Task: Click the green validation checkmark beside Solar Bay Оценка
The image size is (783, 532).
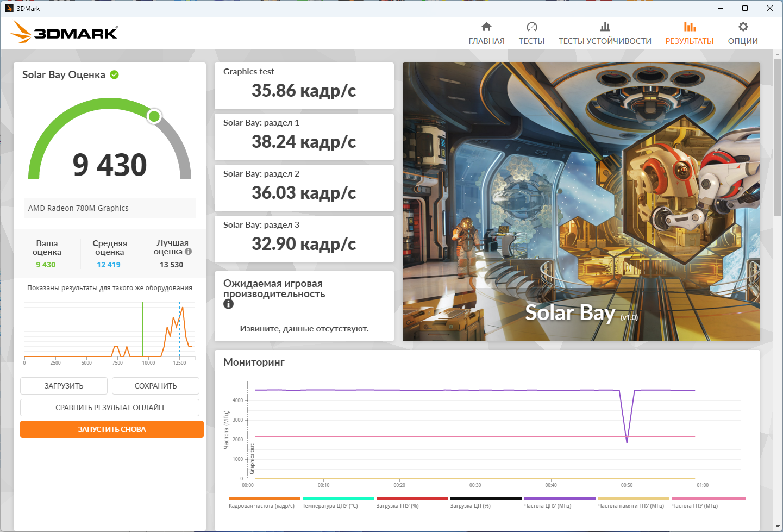Action: [115, 74]
